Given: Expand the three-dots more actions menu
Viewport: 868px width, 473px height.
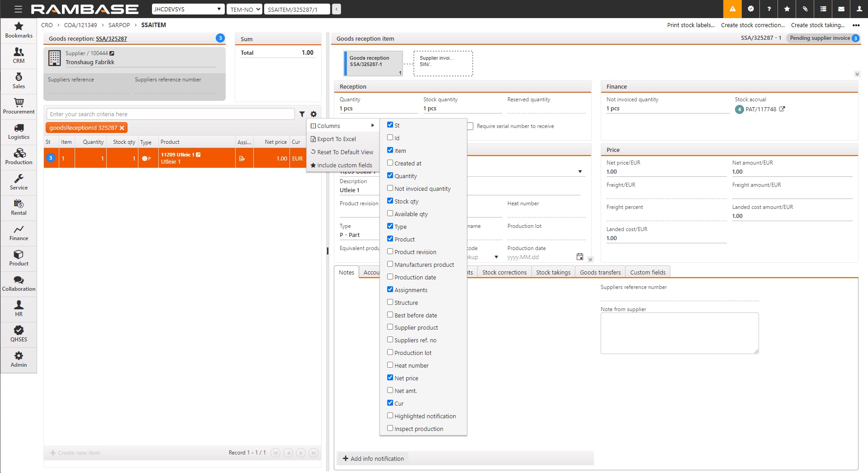Looking at the screenshot, I should tap(856, 25).
